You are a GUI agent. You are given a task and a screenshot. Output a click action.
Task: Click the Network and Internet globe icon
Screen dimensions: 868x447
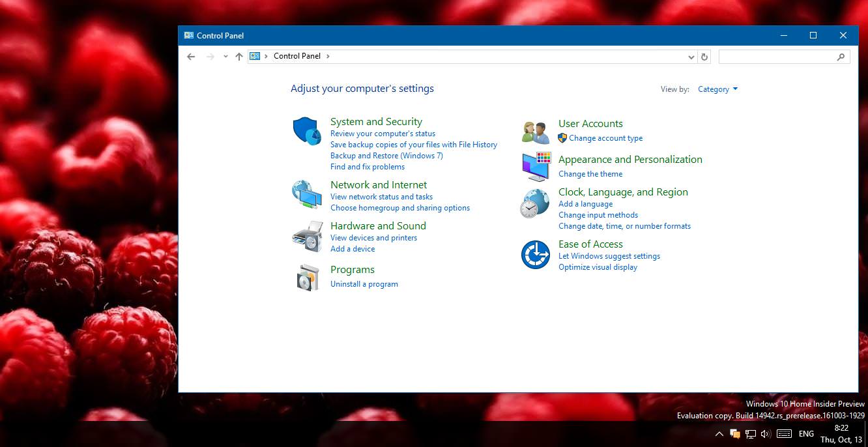[306, 194]
